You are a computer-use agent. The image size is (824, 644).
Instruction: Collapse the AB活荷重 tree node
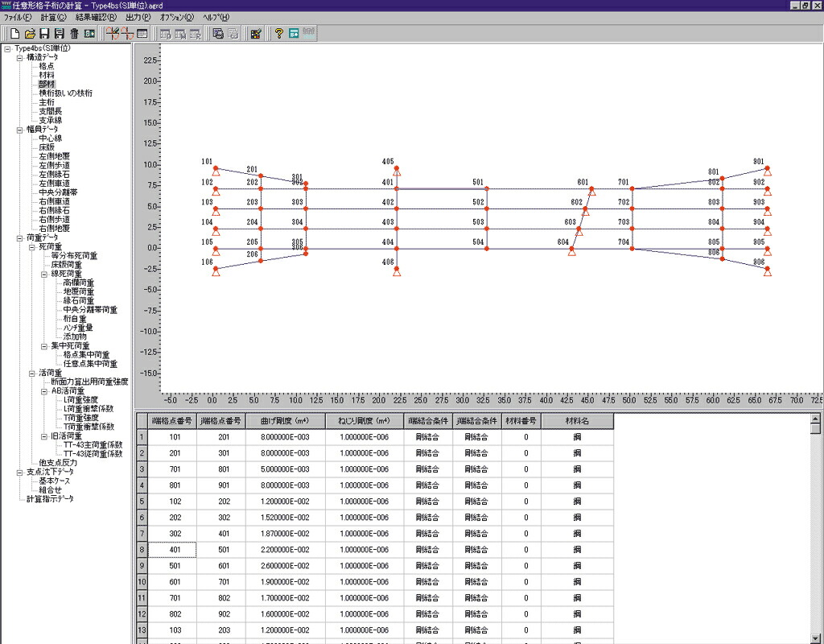pos(45,392)
